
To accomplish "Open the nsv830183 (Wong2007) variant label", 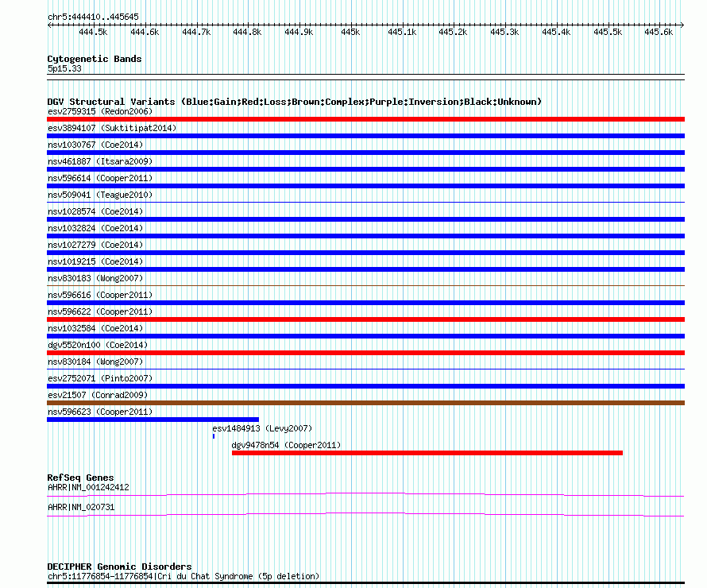I will (95, 278).
